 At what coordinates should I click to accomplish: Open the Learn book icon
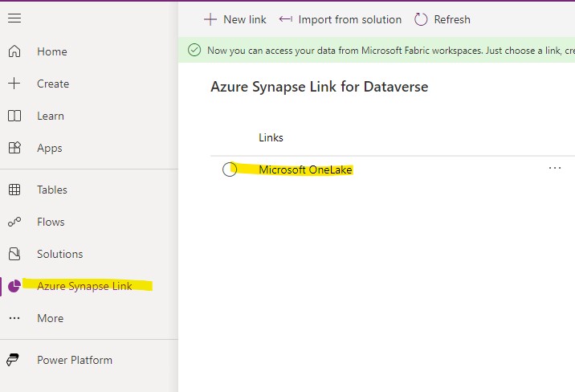[x=14, y=116]
